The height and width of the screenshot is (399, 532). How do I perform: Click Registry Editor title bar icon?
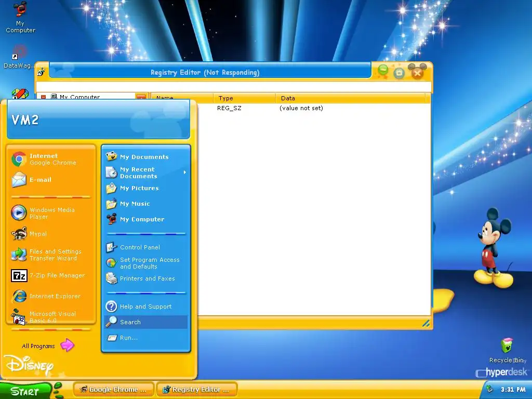click(x=41, y=72)
